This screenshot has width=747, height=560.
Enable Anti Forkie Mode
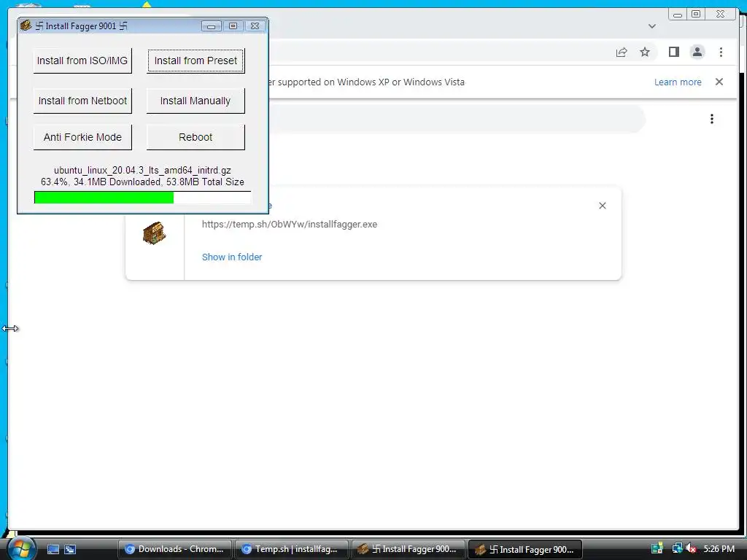tap(82, 137)
